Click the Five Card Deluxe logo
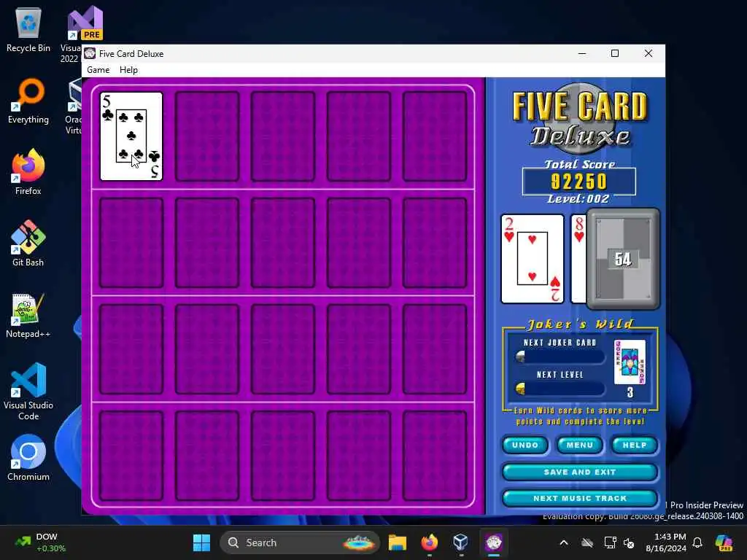The image size is (747, 560). coord(580,118)
